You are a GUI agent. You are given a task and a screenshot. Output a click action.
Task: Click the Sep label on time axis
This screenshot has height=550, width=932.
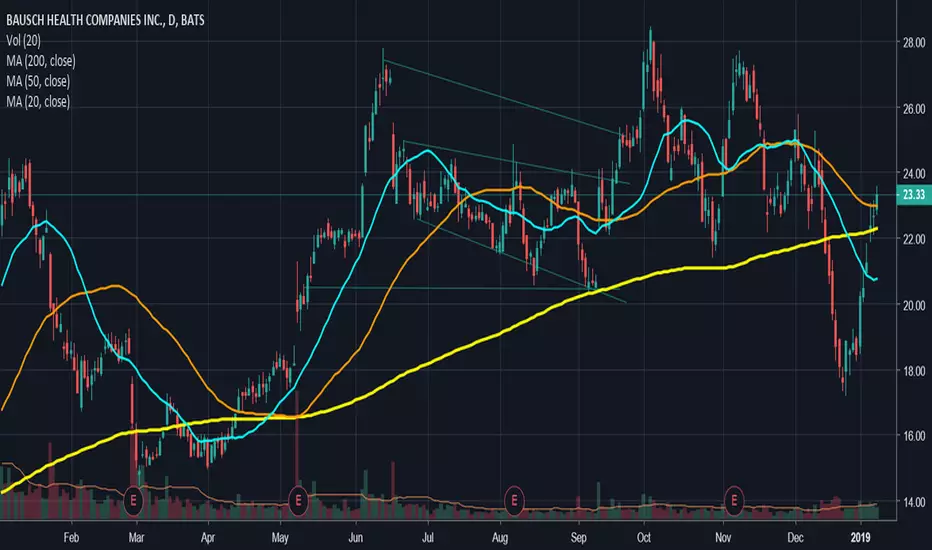click(x=578, y=538)
